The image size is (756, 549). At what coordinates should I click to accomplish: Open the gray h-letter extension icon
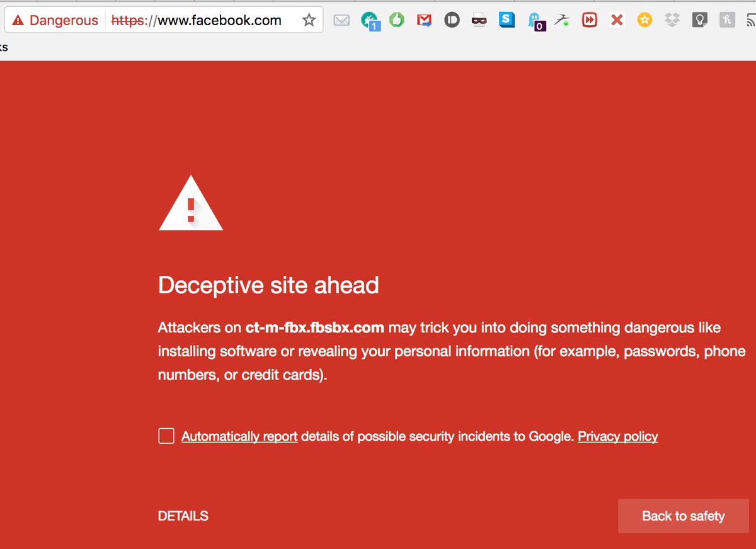click(727, 20)
